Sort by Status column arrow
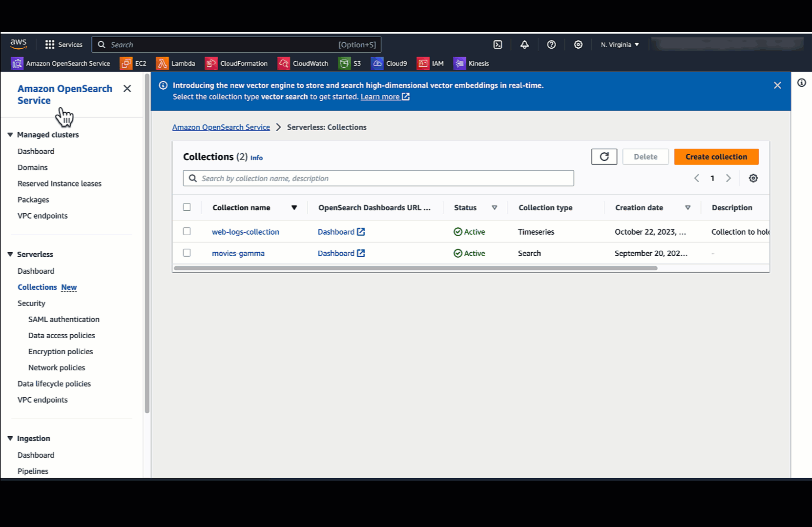The height and width of the screenshot is (527, 812). click(x=494, y=207)
